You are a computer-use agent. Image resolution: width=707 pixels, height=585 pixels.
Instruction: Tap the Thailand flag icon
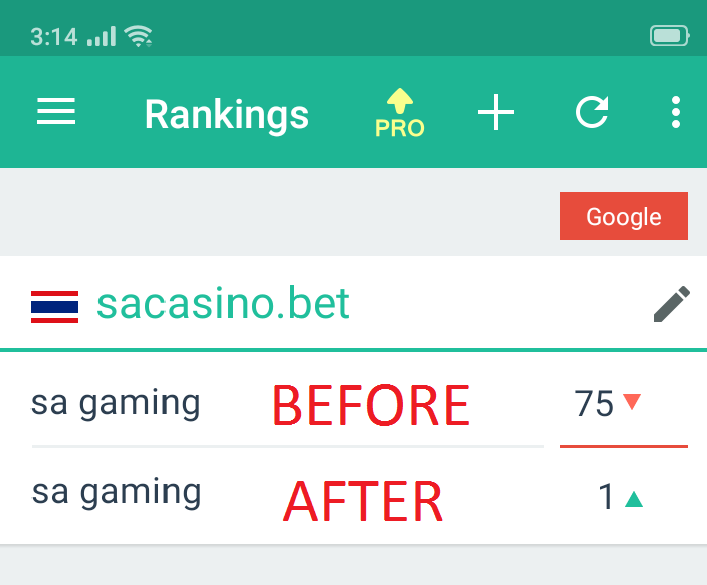pyautogui.click(x=54, y=306)
